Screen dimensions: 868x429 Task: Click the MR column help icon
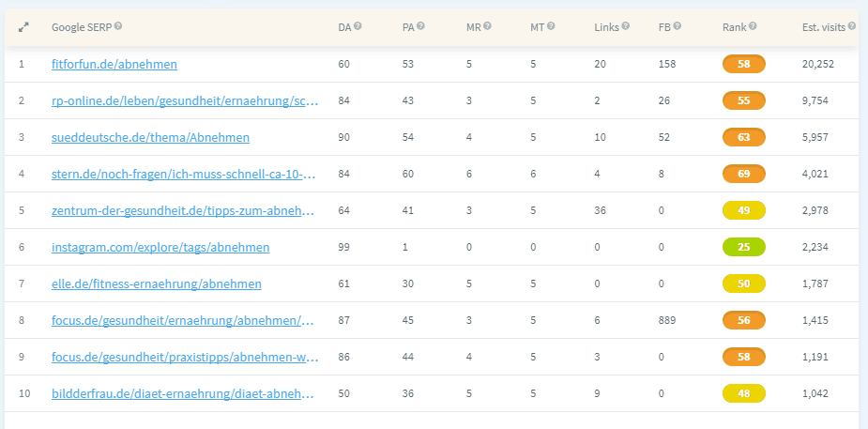[487, 25]
